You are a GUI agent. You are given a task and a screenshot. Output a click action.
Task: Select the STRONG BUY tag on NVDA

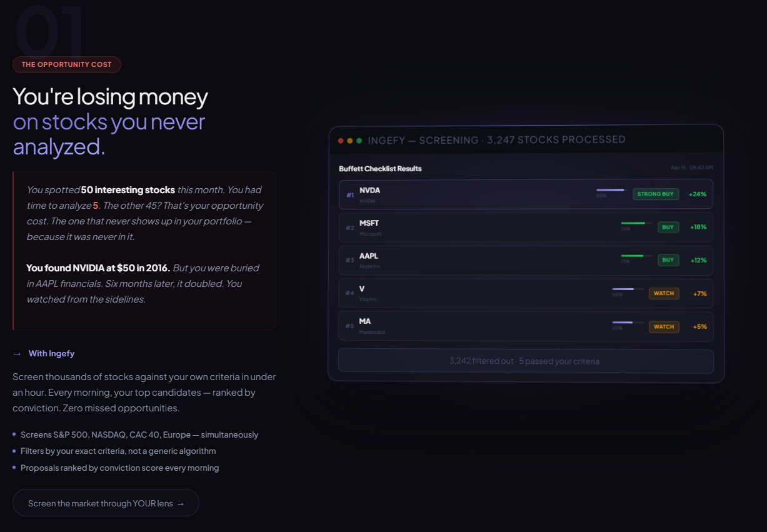[656, 194]
